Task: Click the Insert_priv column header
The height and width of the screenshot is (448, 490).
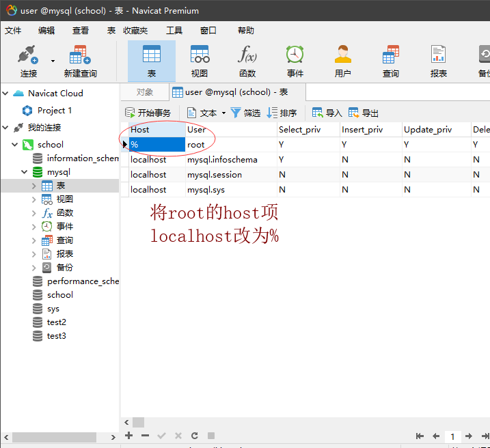Action: 371,130
